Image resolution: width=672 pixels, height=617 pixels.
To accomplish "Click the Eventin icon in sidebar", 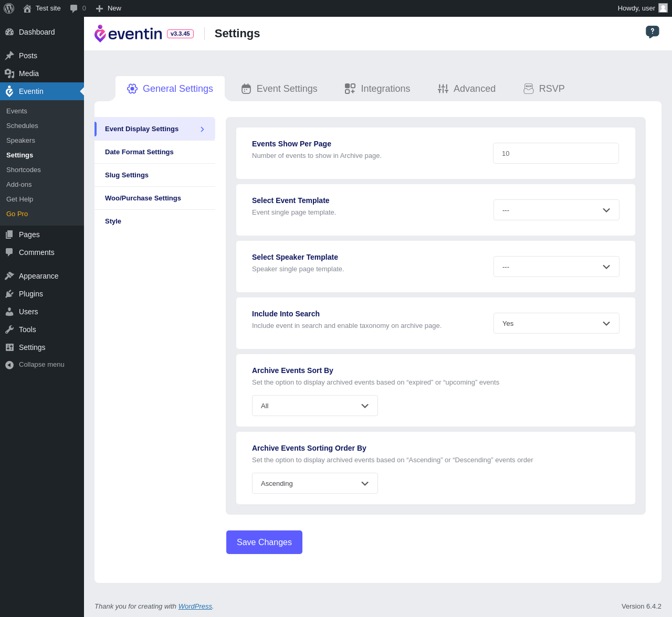I will click(x=9, y=91).
